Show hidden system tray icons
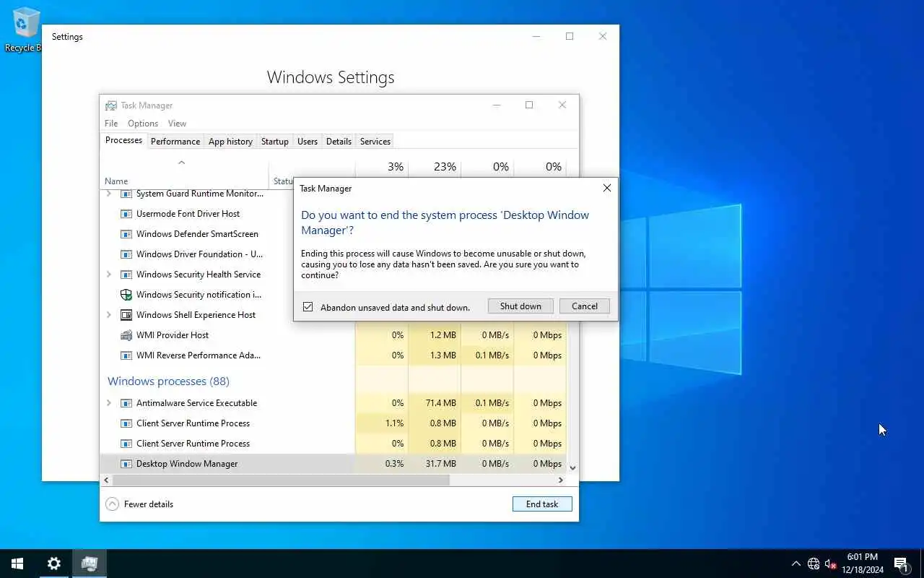The image size is (924, 578). [796, 564]
